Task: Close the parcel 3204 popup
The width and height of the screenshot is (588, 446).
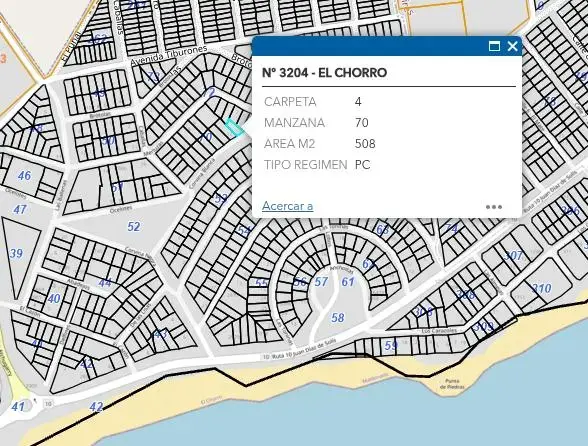Action: [512, 46]
